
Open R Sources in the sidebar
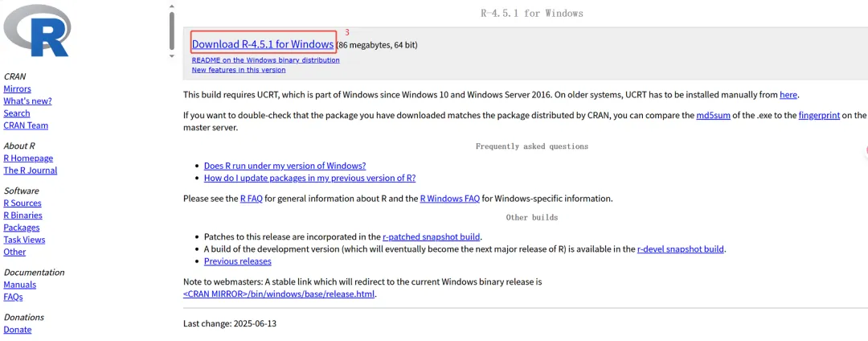(x=23, y=203)
